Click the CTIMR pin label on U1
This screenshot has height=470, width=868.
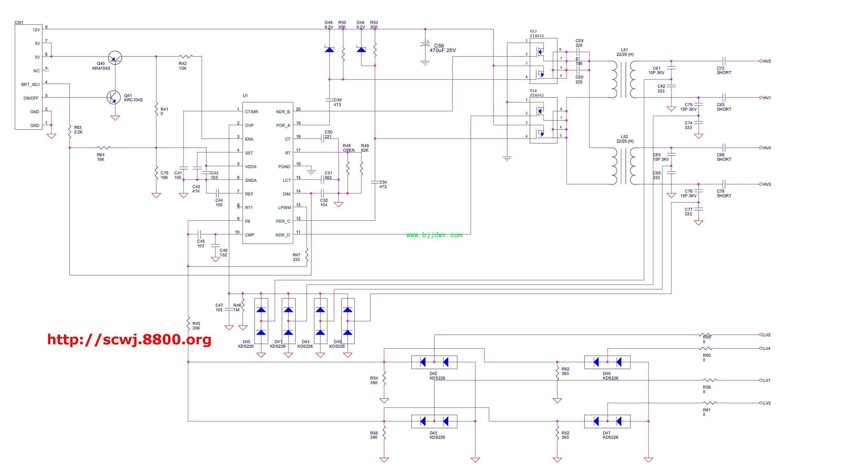tap(251, 112)
